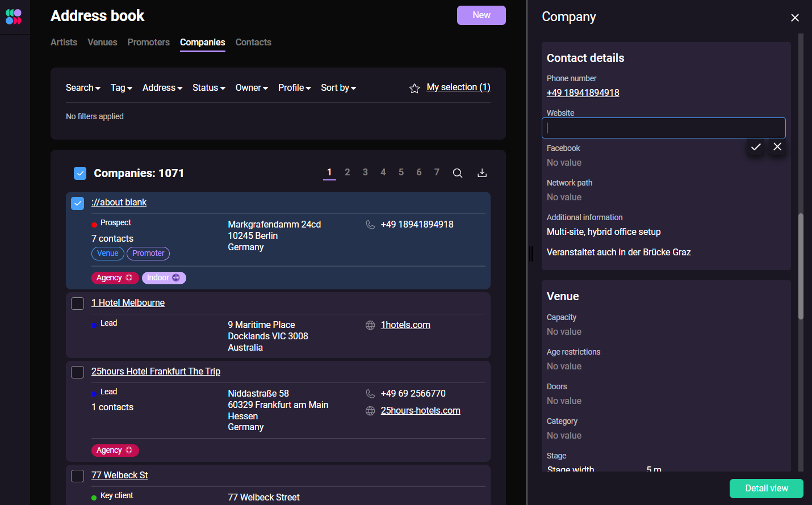Click the Promoter tag on ://about blank

pyautogui.click(x=148, y=254)
